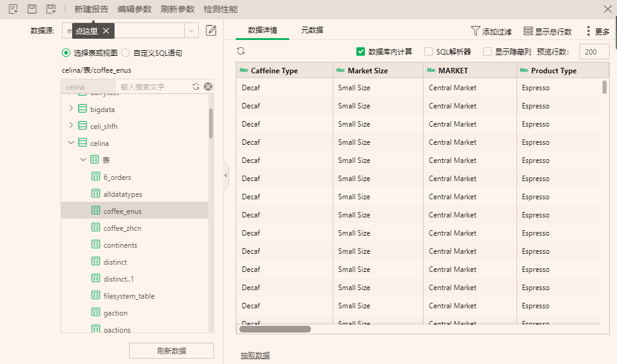Click the save-as icon in top toolbar
The width and height of the screenshot is (617, 364).
pyautogui.click(x=51, y=9)
